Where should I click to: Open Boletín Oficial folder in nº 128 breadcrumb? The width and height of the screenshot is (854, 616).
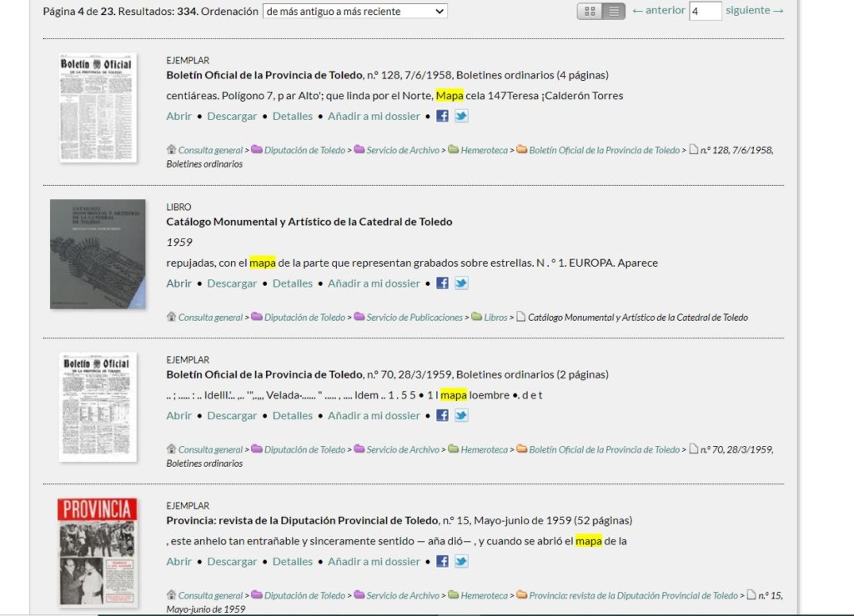[x=604, y=150]
